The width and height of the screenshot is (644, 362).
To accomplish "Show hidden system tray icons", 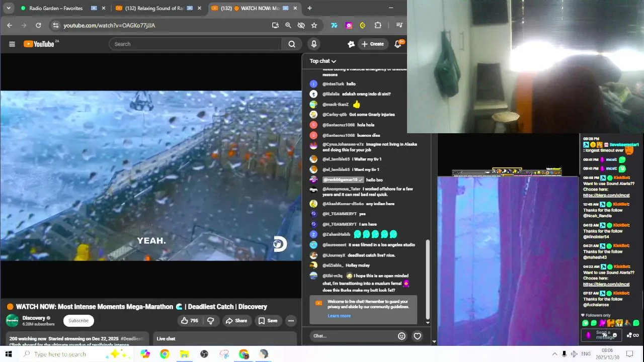I will point(554,354).
